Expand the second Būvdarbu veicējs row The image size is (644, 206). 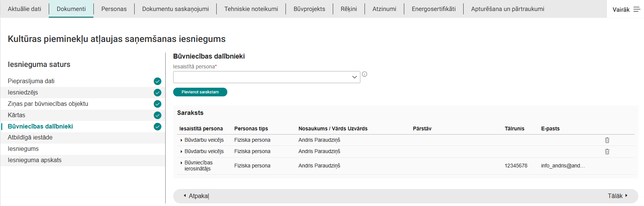(x=182, y=152)
